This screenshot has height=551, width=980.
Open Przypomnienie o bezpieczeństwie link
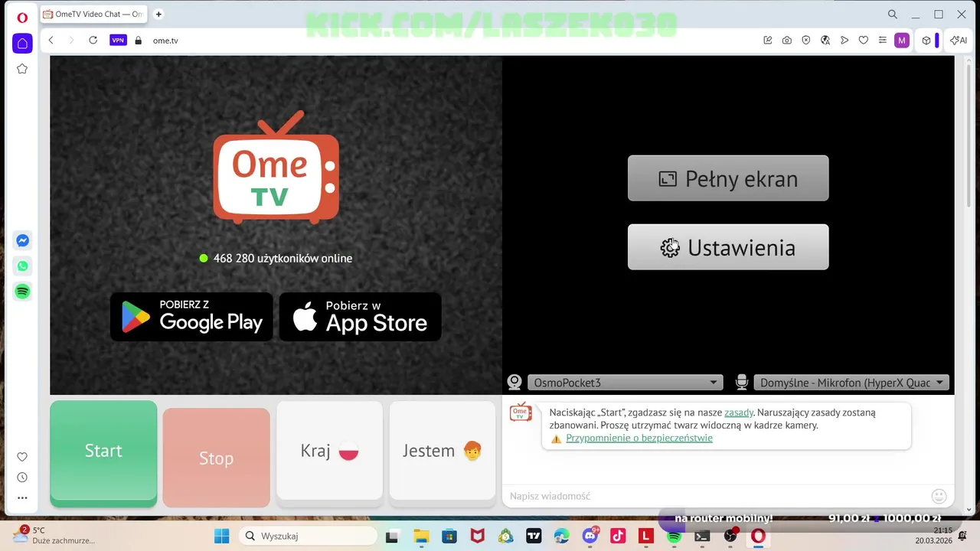click(639, 439)
